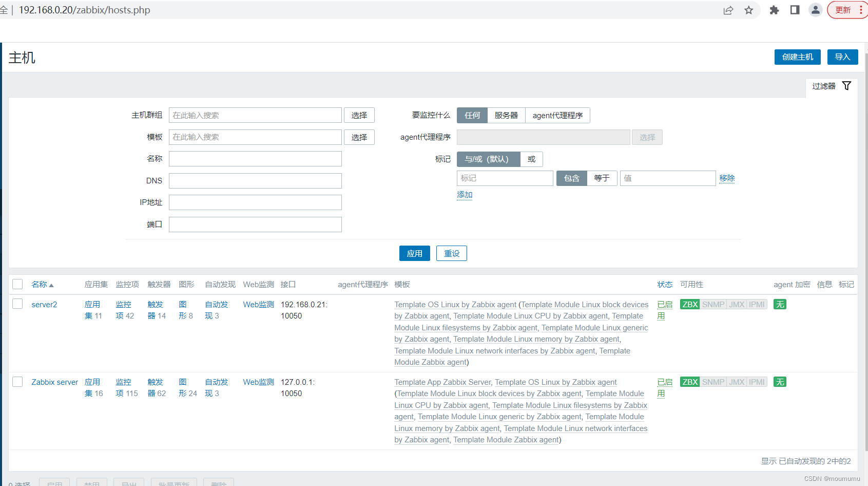Set tag operator to 等于
This screenshot has width=868, height=486.
click(602, 178)
